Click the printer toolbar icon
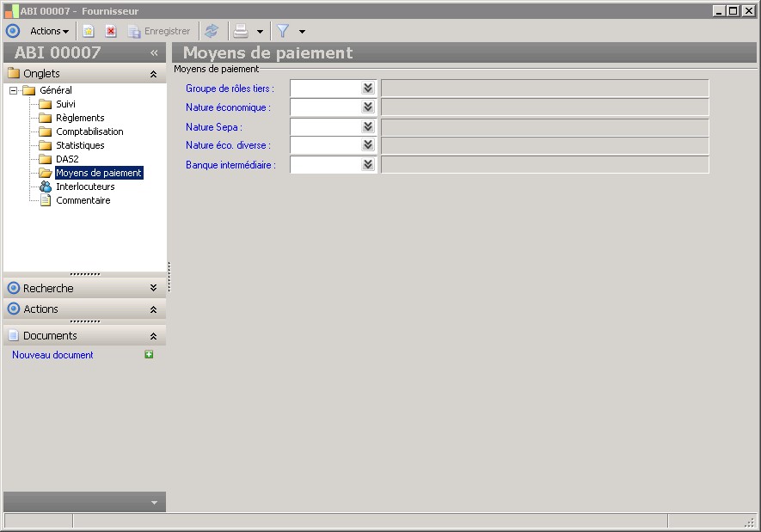The image size is (761, 532). pyautogui.click(x=242, y=31)
